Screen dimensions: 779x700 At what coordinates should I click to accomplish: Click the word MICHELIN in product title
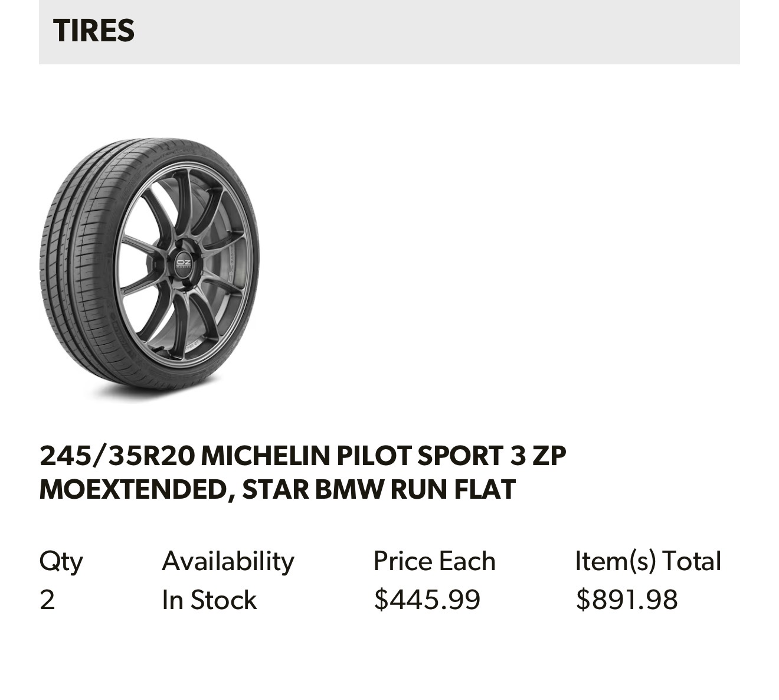point(266,456)
